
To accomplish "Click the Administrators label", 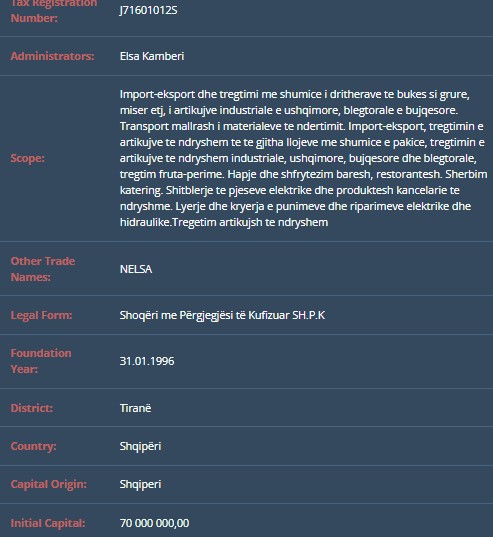I will coord(52,56).
